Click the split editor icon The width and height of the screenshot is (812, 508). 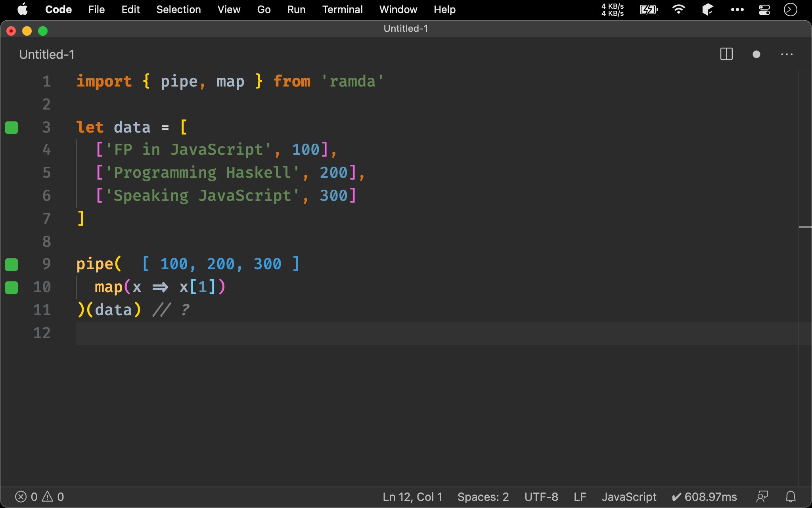point(726,54)
